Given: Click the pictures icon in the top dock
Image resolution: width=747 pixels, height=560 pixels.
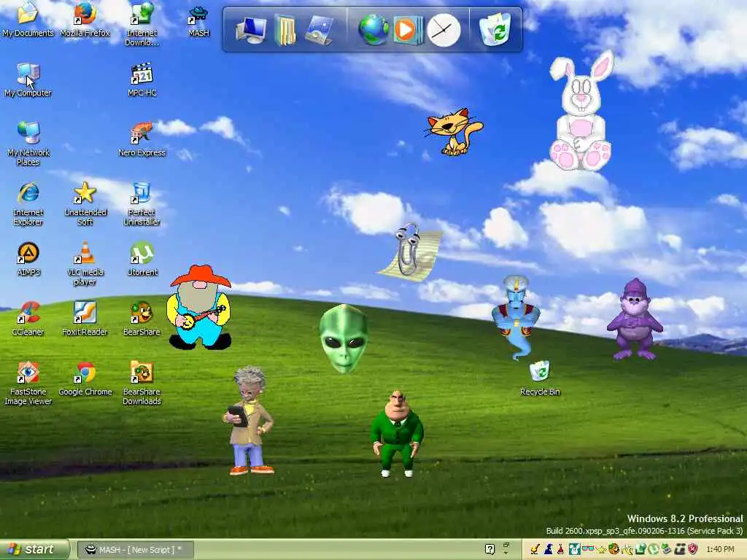Looking at the screenshot, I should (318, 30).
